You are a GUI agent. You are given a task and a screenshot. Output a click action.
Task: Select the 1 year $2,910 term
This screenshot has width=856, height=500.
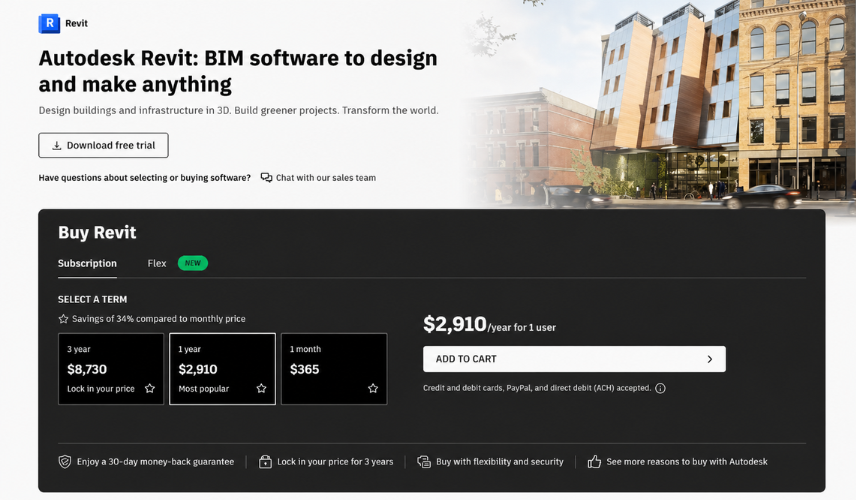(x=222, y=369)
